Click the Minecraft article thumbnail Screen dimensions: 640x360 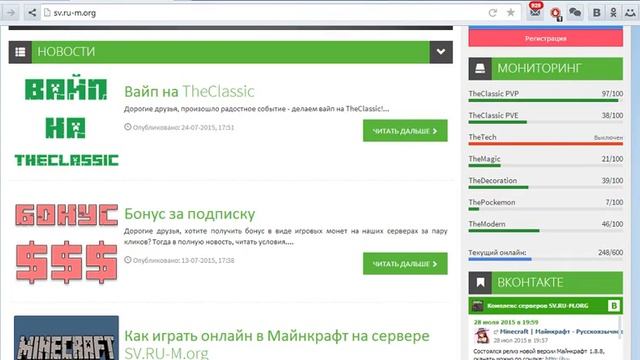tap(66, 338)
